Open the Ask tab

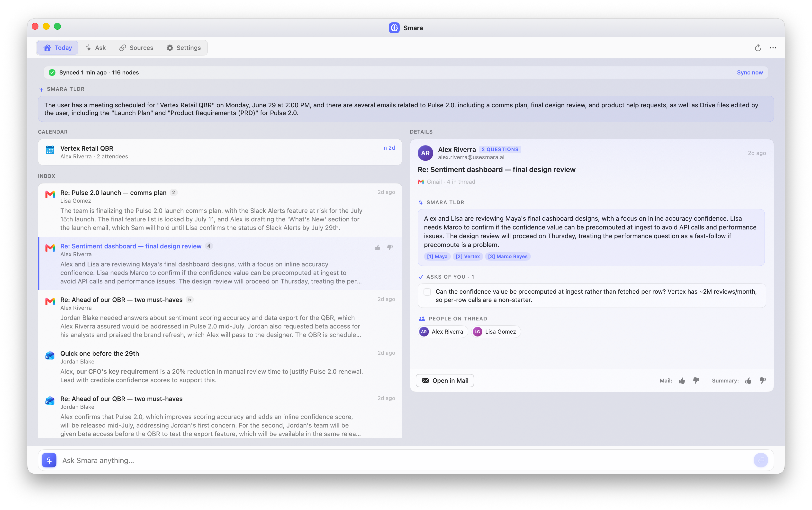pyautogui.click(x=95, y=47)
